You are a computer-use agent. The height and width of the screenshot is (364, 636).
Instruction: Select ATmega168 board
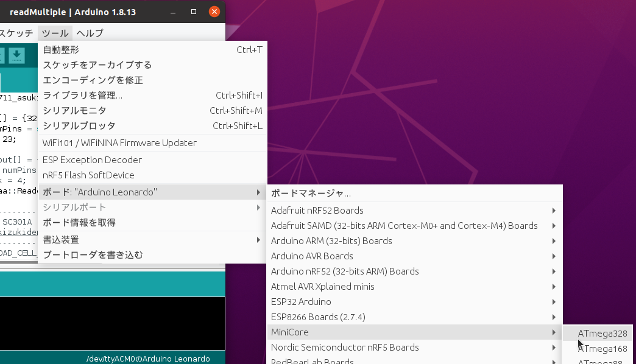598,349
